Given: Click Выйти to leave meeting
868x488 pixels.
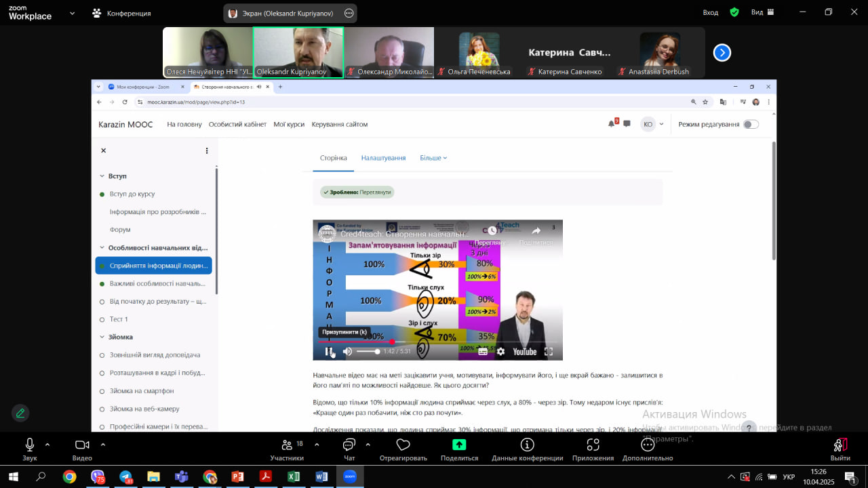Looking at the screenshot, I should click(840, 449).
